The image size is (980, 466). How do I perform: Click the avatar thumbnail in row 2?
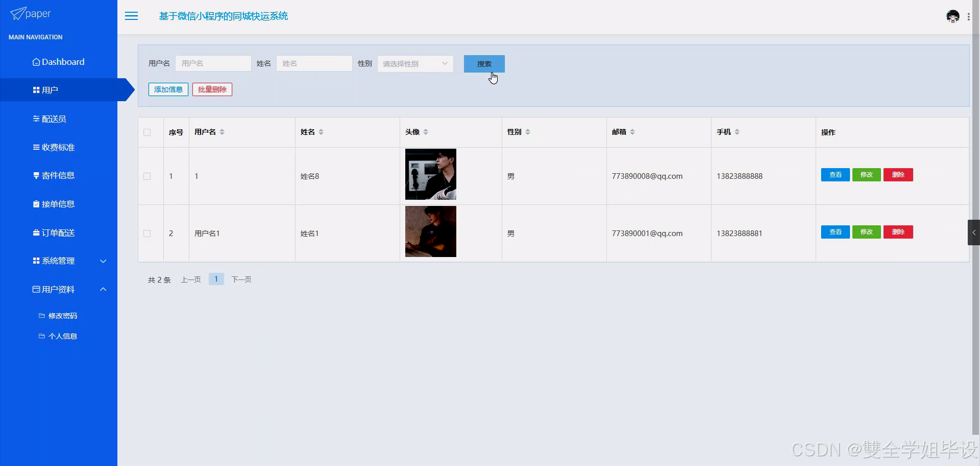(430, 231)
